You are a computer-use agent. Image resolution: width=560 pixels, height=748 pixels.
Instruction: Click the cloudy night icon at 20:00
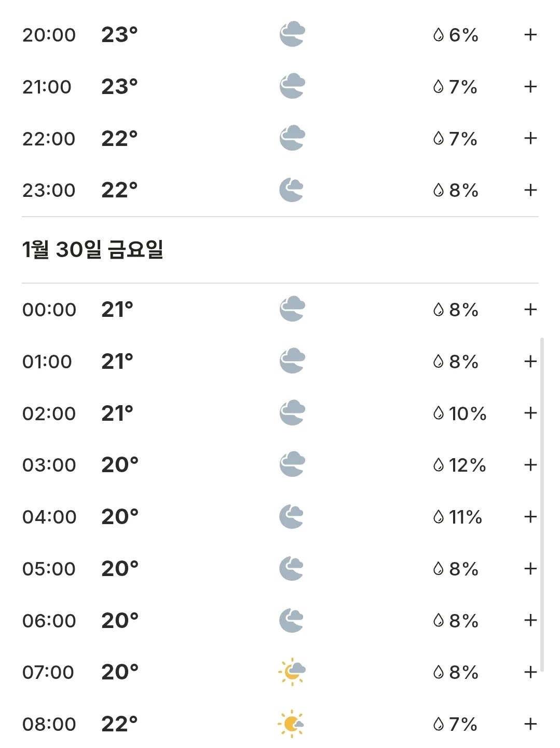(x=292, y=34)
